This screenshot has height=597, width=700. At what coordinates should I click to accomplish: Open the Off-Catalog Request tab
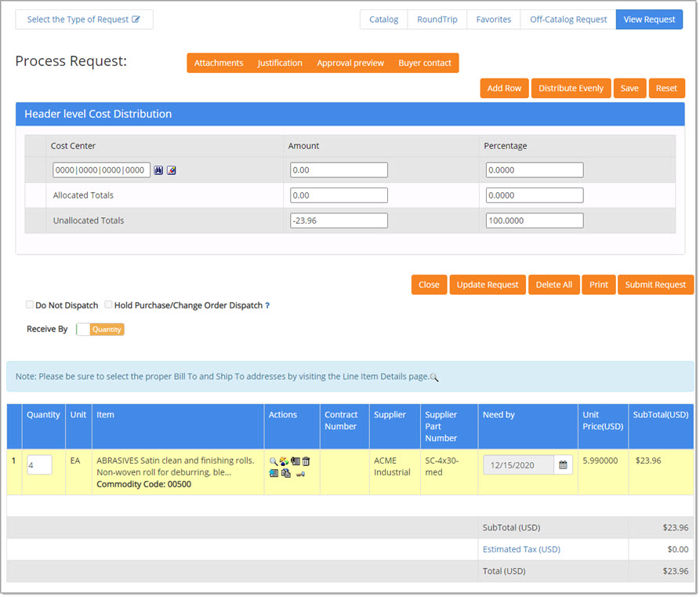(568, 20)
